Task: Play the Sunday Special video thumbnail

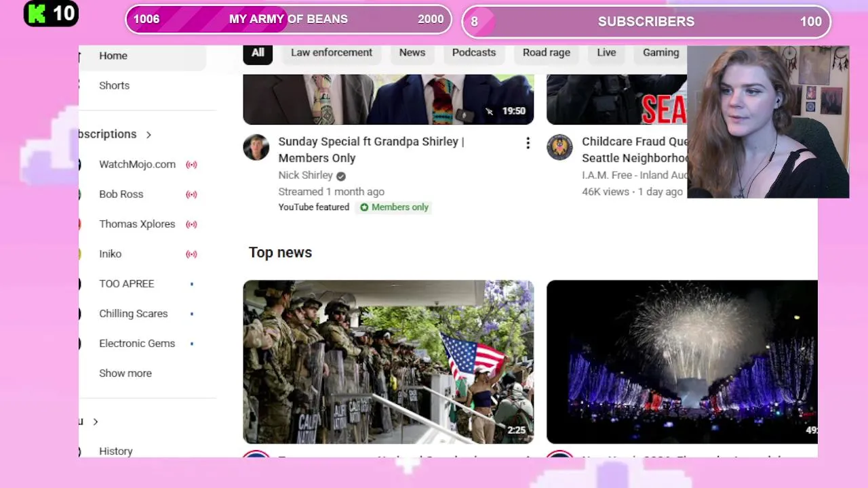Action: coord(389,100)
